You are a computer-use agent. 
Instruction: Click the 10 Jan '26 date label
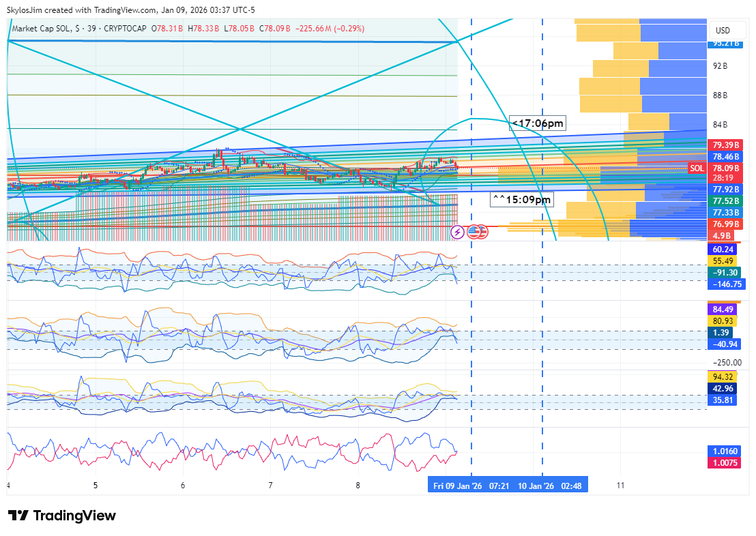click(x=536, y=486)
